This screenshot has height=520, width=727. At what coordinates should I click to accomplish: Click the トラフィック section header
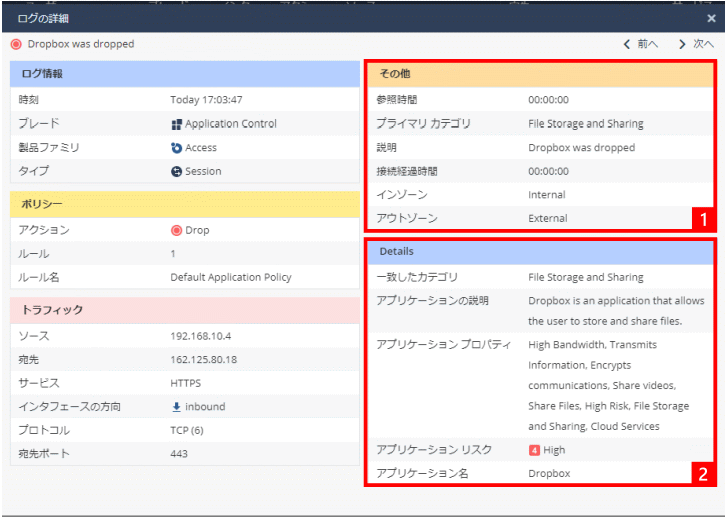[x=185, y=310]
